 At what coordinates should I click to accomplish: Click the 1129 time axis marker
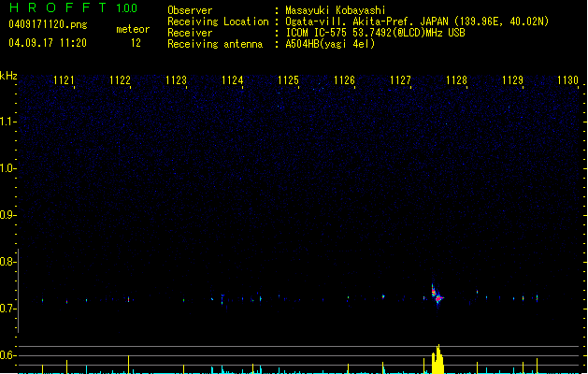[x=512, y=80]
